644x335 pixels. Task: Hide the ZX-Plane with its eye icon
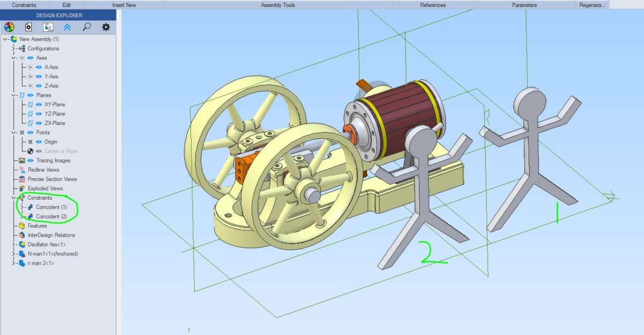(39, 123)
